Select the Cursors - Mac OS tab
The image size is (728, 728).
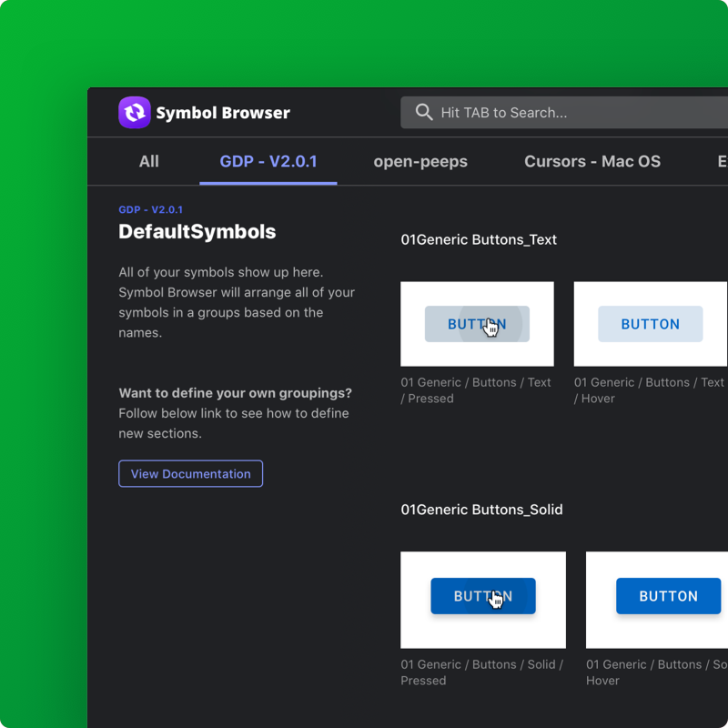(592, 161)
